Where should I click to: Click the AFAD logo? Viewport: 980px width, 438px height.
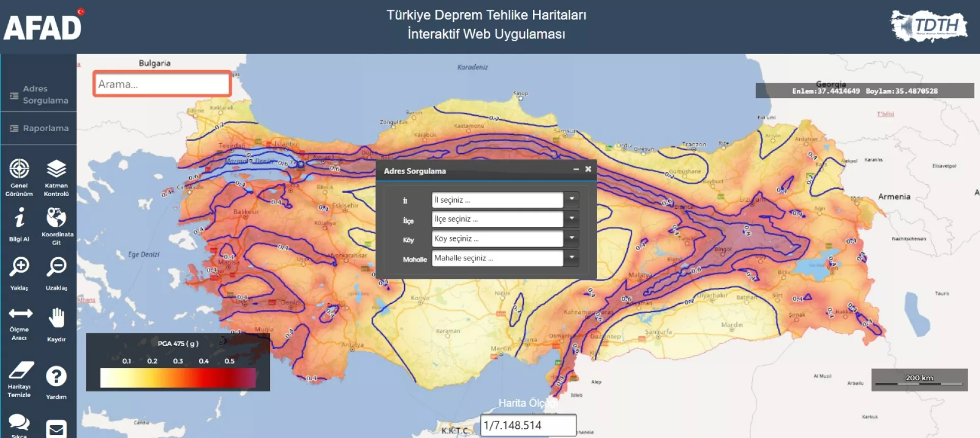tap(43, 26)
